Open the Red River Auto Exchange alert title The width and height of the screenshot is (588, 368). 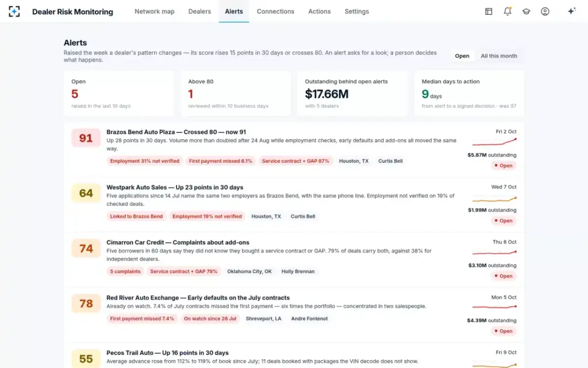pos(198,298)
